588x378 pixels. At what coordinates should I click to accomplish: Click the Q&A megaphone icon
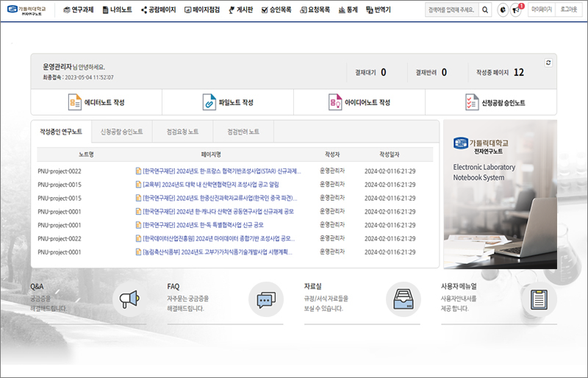127,299
